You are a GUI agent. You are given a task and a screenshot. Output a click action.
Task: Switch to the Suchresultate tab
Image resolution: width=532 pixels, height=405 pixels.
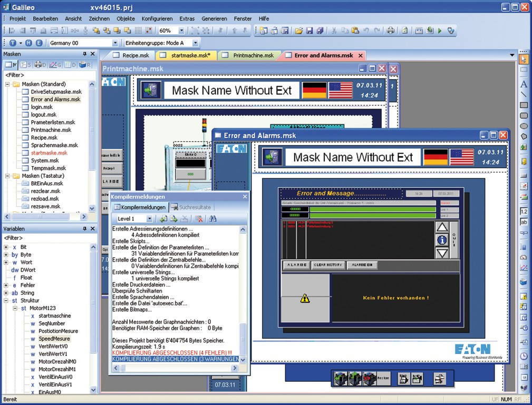[x=191, y=207]
